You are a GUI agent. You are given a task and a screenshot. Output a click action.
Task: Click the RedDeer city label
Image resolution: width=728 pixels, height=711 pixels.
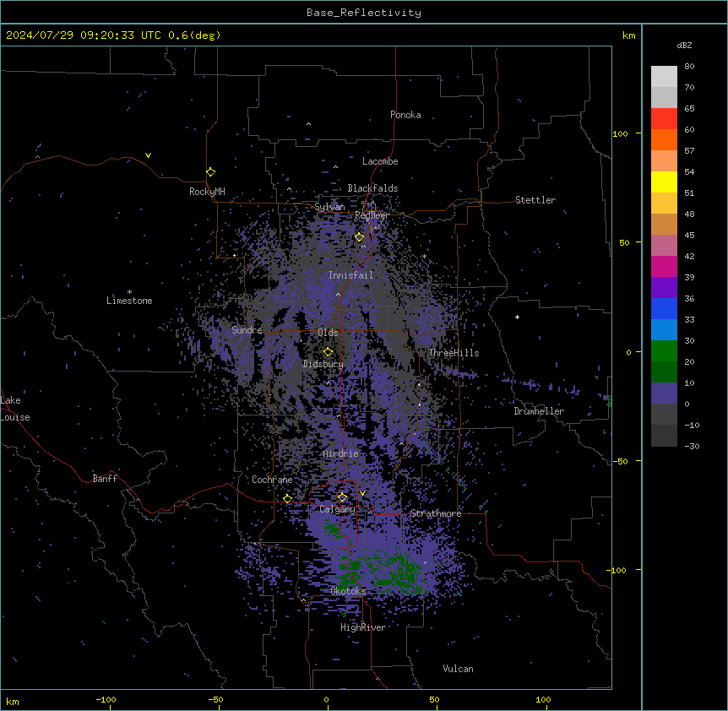[x=372, y=215]
